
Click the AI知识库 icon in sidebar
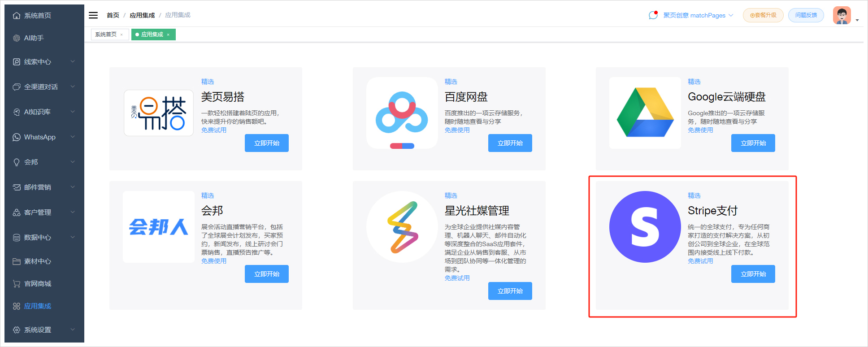click(17, 112)
